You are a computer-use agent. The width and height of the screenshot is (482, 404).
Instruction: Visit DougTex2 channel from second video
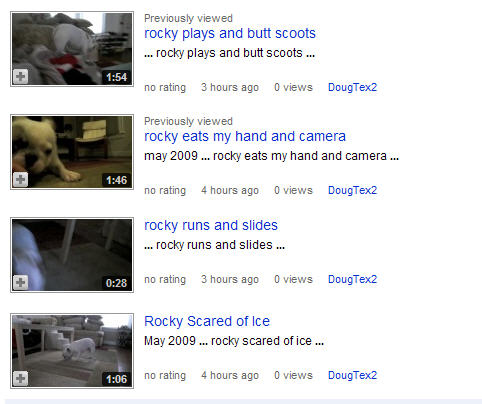coord(352,190)
